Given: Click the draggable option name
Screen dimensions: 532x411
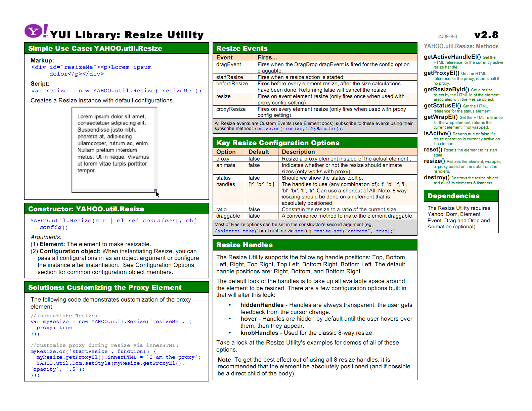Looking at the screenshot, I should tap(228, 216).
